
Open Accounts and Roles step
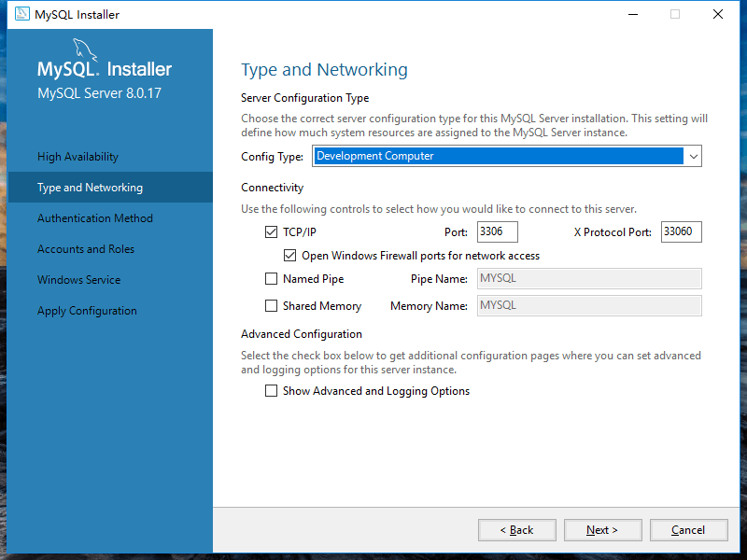(x=86, y=249)
